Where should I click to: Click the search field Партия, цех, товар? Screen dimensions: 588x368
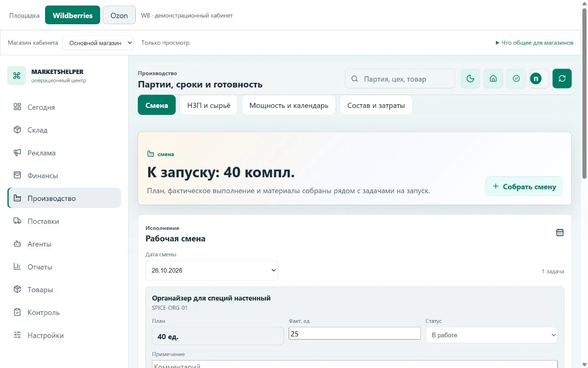[400, 79]
